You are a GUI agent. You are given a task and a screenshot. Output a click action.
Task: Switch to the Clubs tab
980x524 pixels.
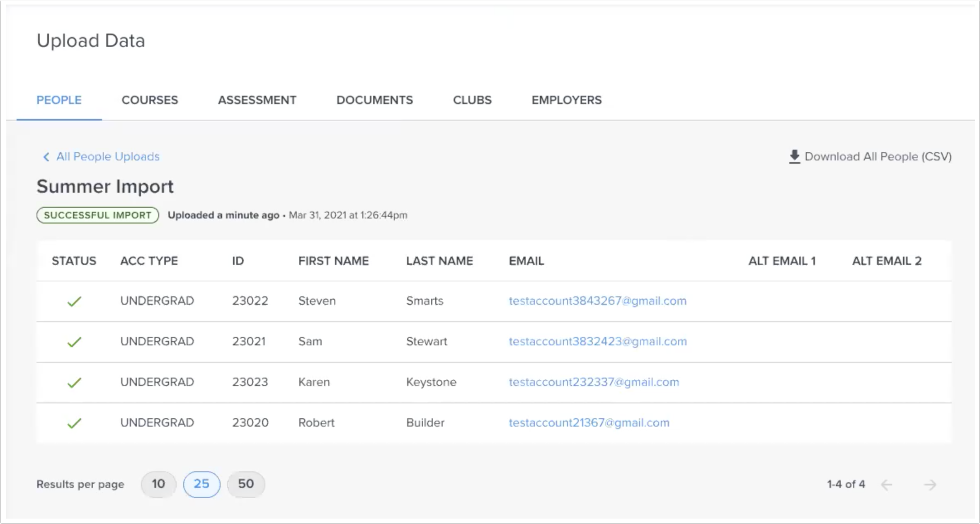tap(472, 100)
